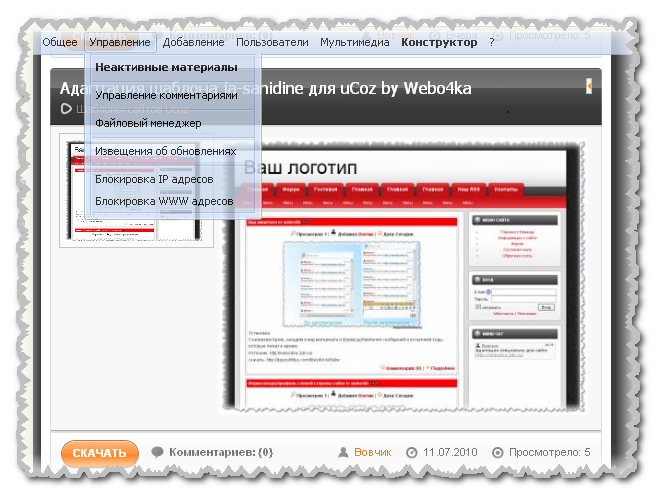Open the Общее menu
The image size is (657, 495).
point(60,42)
